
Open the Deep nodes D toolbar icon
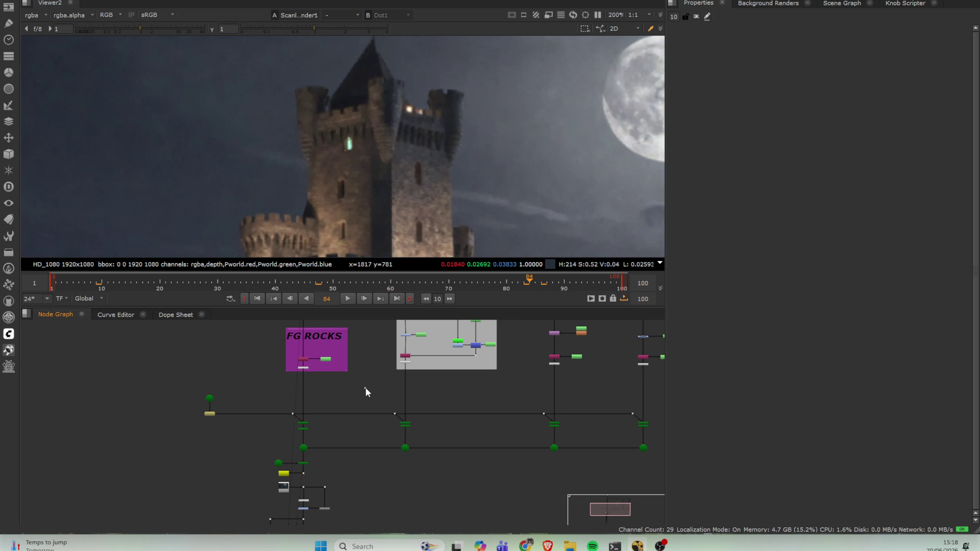point(8,187)
